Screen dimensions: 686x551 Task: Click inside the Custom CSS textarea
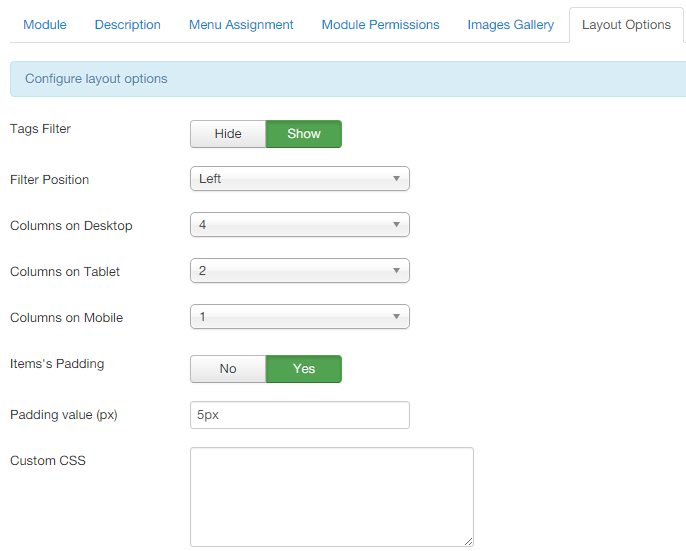pos(332,497)
